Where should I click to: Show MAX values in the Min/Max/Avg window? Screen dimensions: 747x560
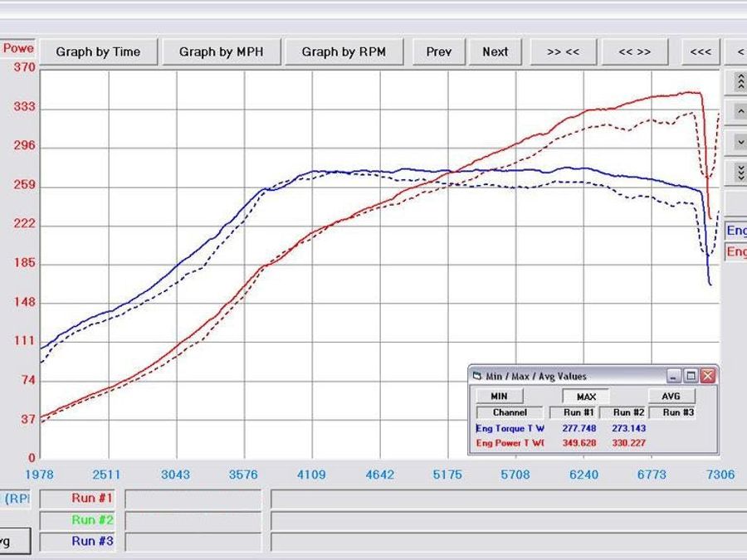586,397
